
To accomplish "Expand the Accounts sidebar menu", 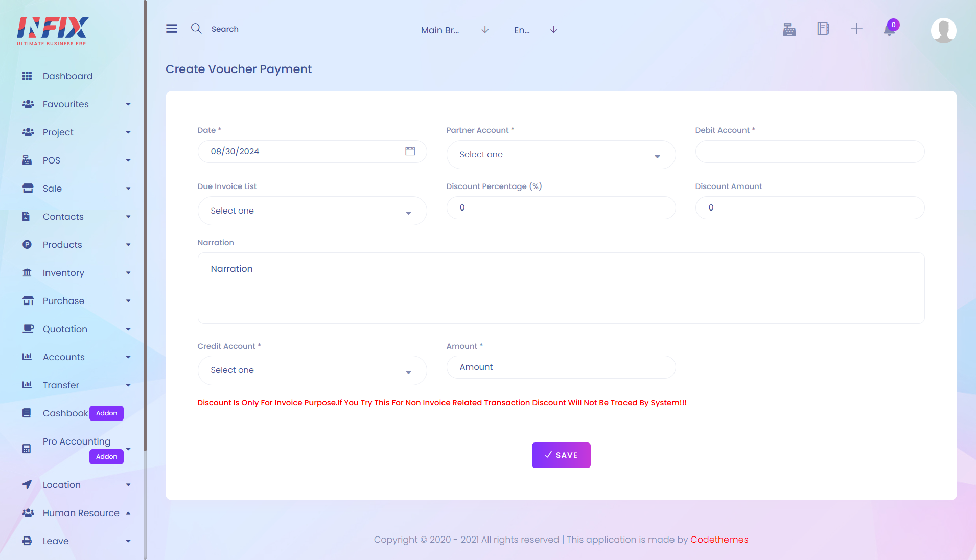I will pos(77,357).
